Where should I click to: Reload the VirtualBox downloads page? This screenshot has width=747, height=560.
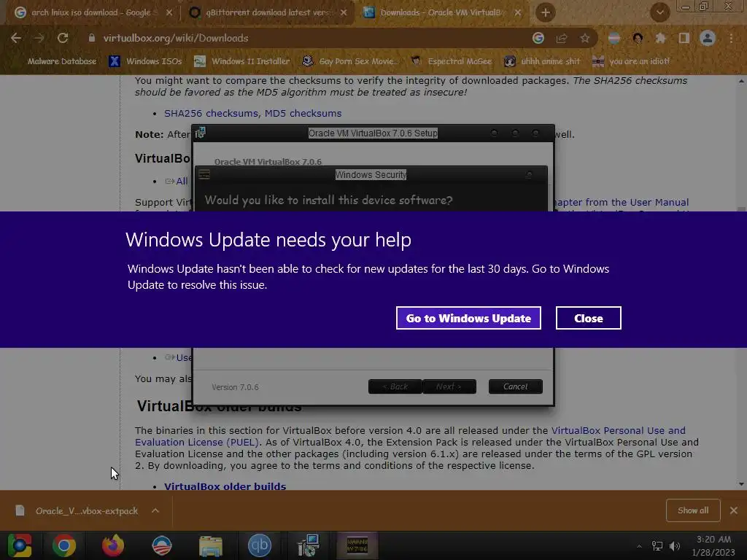(63, 38)
